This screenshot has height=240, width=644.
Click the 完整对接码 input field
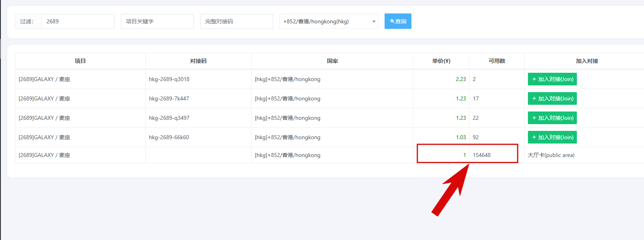(x=237, y=21)
